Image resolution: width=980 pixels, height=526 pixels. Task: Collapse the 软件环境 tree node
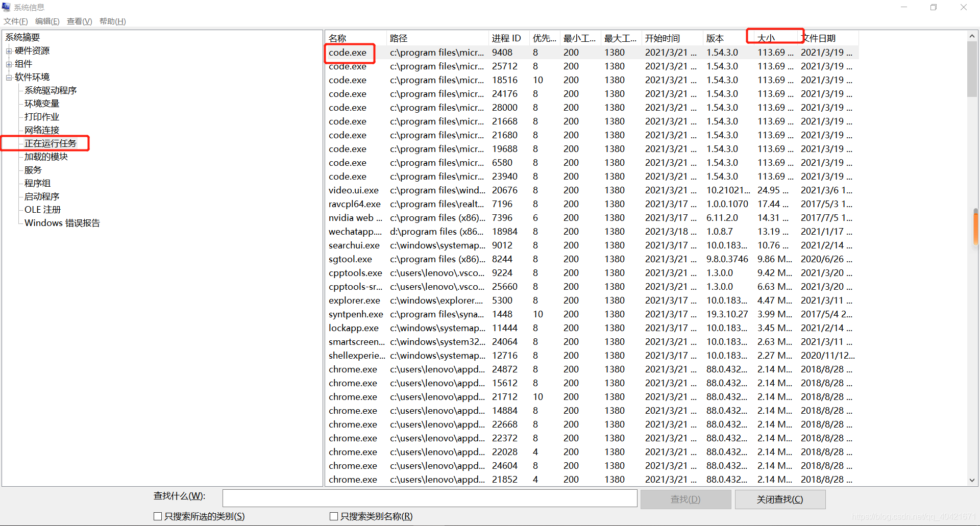click(x=9, y=77)
